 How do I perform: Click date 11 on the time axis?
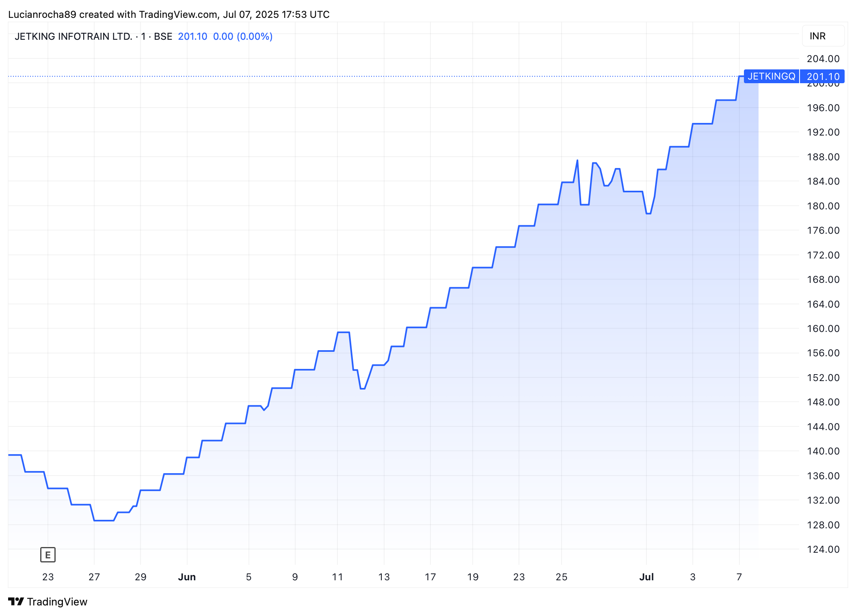click(337, 577)
